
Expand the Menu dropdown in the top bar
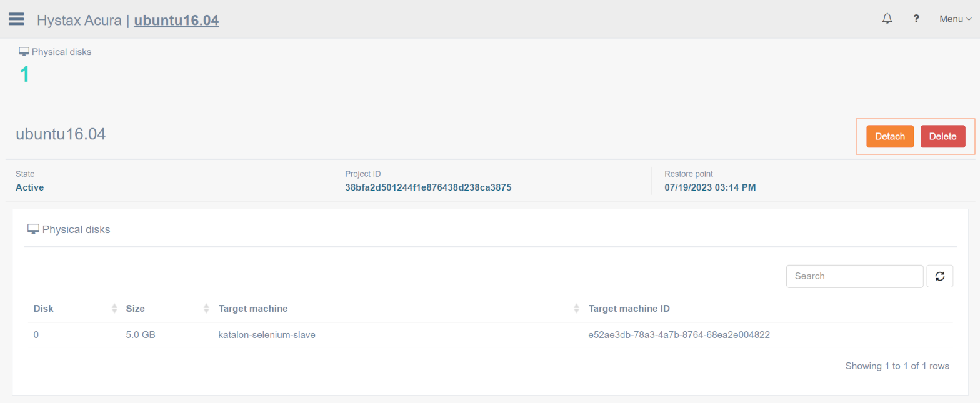coord(955,19)
